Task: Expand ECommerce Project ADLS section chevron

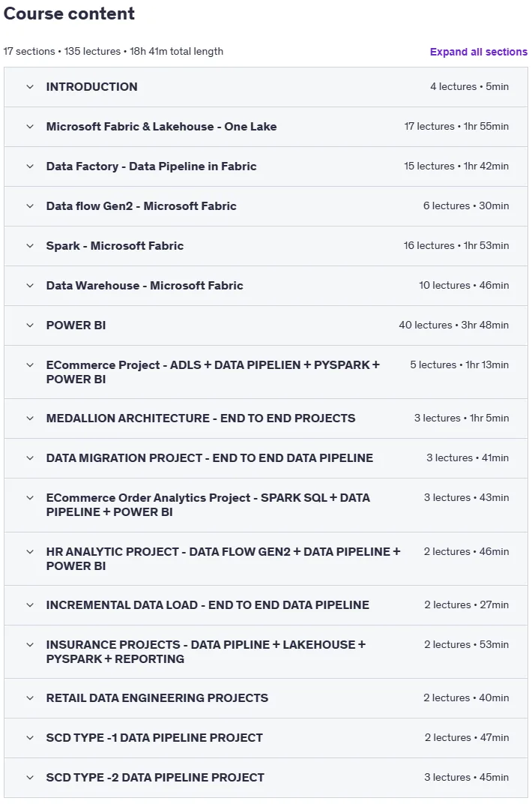Action: [30, 365]
